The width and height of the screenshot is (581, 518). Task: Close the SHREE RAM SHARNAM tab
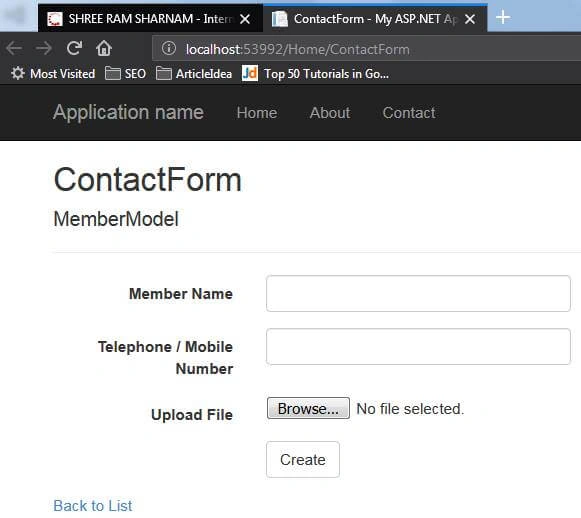tap(245, 19)
